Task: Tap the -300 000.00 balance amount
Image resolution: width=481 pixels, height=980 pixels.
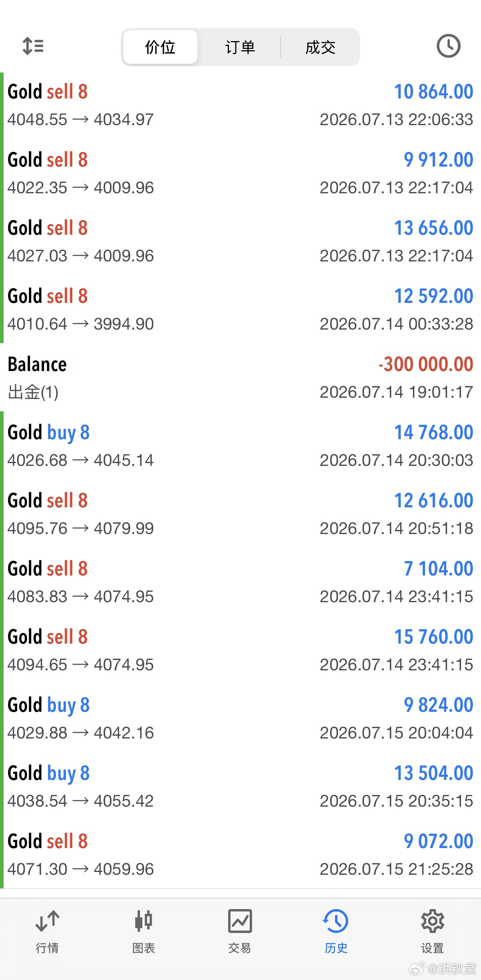Action: pyautogui.click(x=426, y=364)
